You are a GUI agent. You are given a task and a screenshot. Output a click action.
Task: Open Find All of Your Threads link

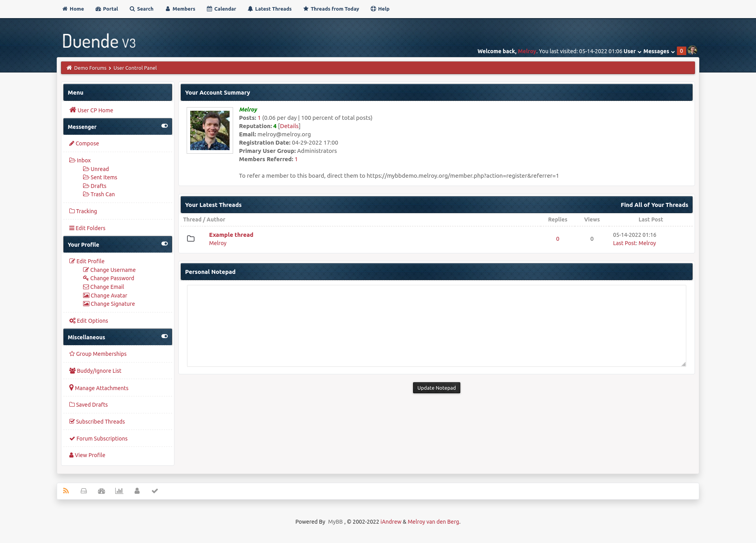point(654,205)
